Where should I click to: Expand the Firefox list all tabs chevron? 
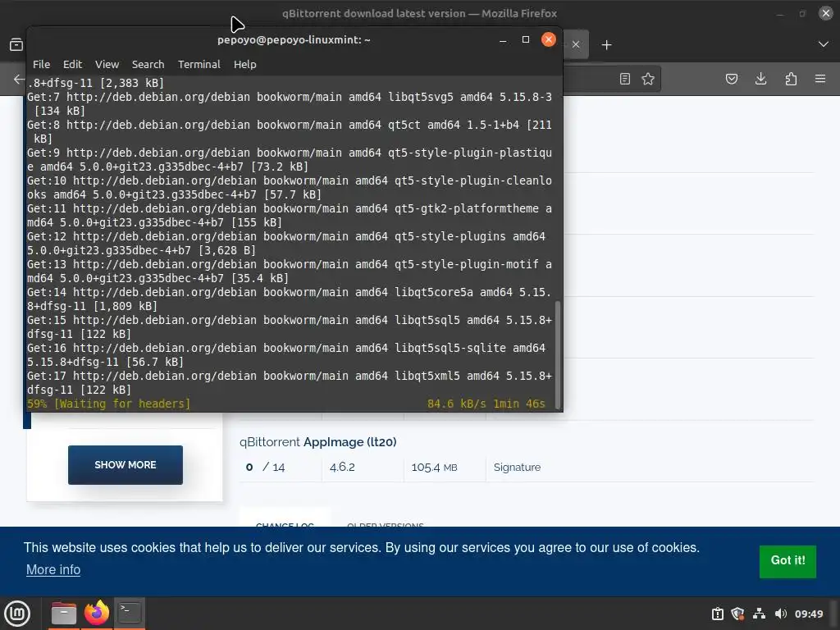click(824, 44)
